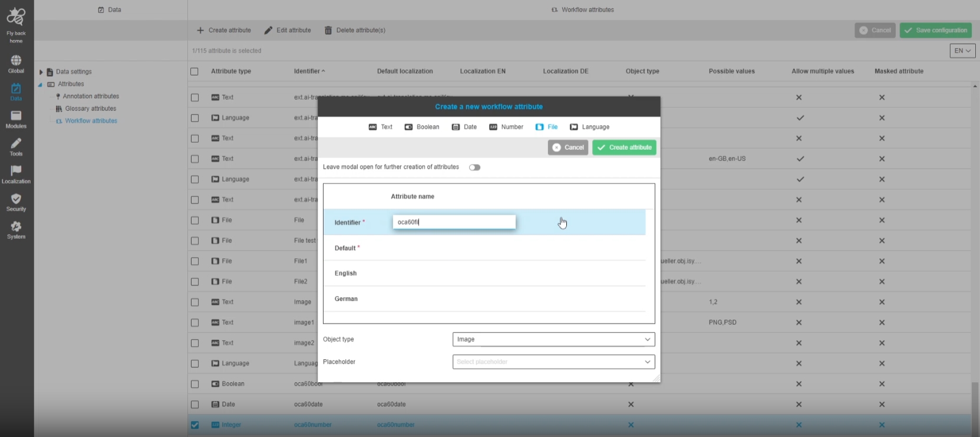Click the Workflow attributes header icon
Screen dimensions: 980x437
(555, 10)
